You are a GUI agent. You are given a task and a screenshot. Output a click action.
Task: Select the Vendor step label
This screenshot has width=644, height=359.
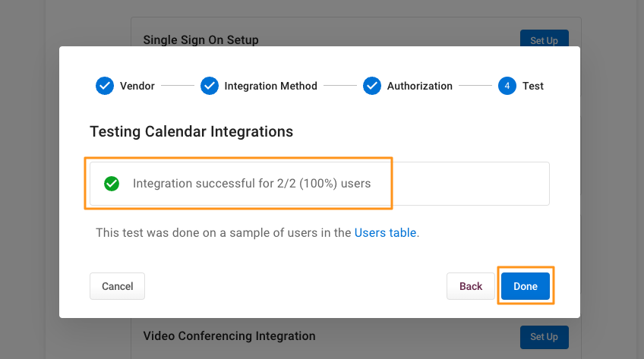pos(137,87)
